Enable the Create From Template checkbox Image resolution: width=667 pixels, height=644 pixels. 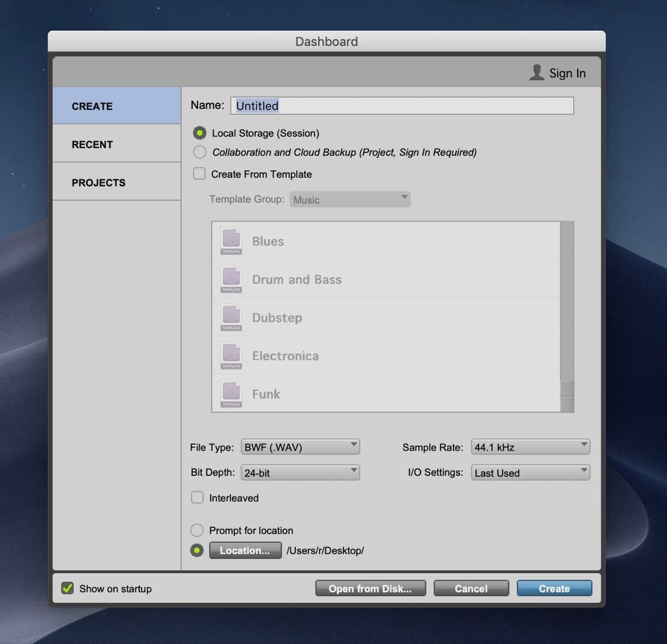[199, 174]
